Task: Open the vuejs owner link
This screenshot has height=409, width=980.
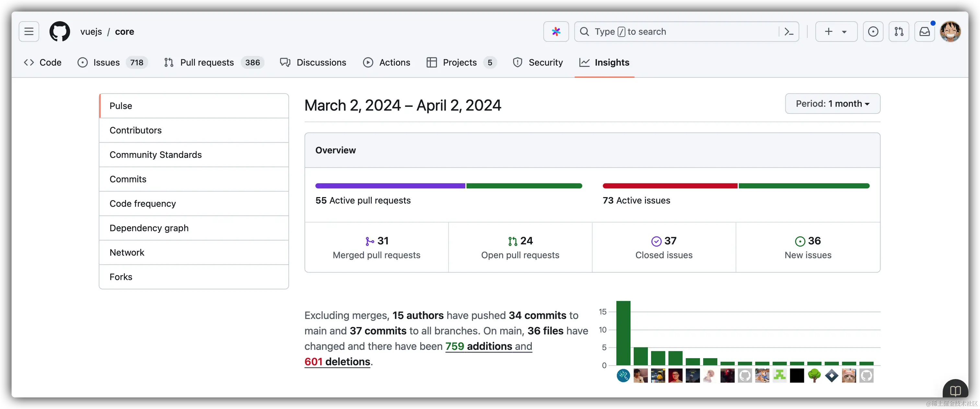Action: click(91, 31)
